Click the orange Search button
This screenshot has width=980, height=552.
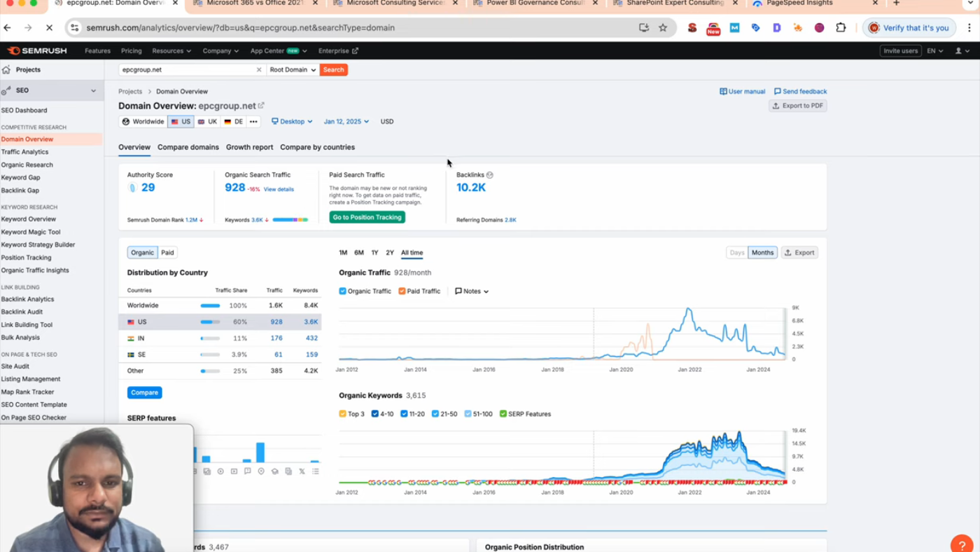[x=333, y=70]
